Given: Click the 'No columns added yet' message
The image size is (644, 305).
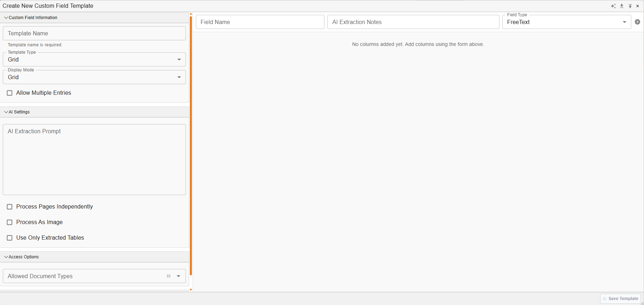Looking at the screenshot, I should point(418,44).
